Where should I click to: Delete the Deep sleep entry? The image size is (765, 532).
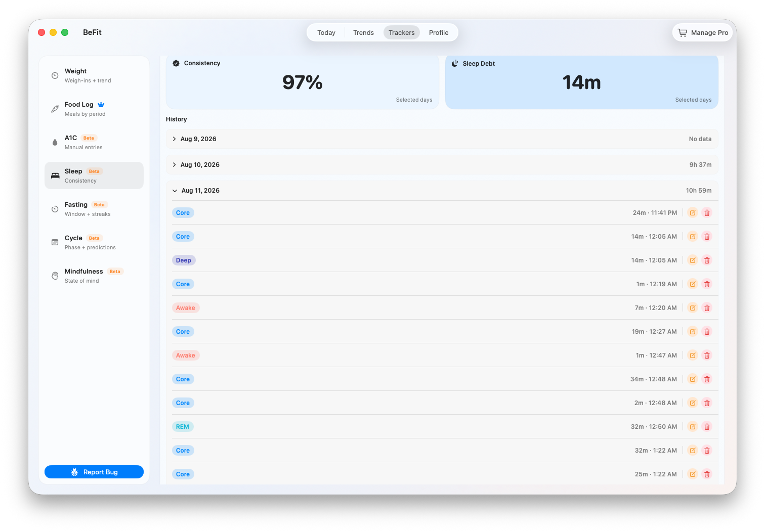(x=707, y=260)
